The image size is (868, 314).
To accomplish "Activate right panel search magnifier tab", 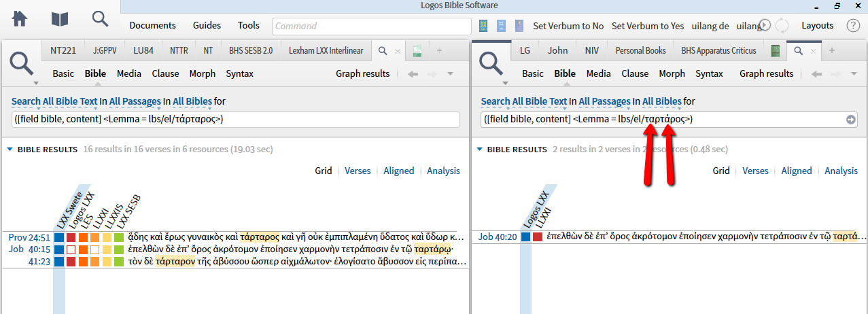I will pyautogui.click(x=799, y=50).
